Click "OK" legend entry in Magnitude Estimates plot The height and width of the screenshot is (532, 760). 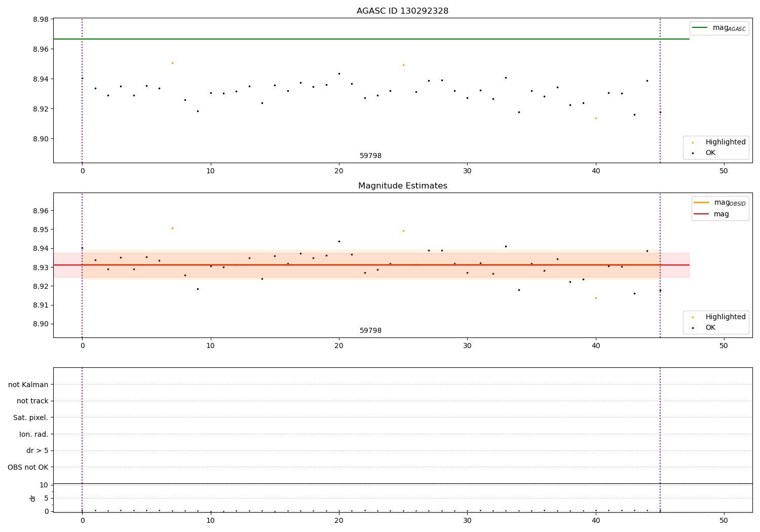[x=704, y=328]
